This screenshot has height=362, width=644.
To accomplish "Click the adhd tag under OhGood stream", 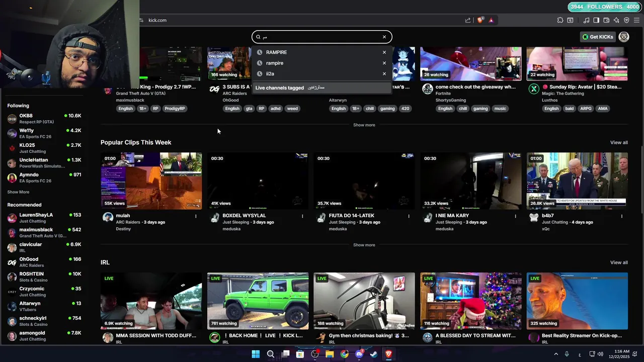I will 275,109.
